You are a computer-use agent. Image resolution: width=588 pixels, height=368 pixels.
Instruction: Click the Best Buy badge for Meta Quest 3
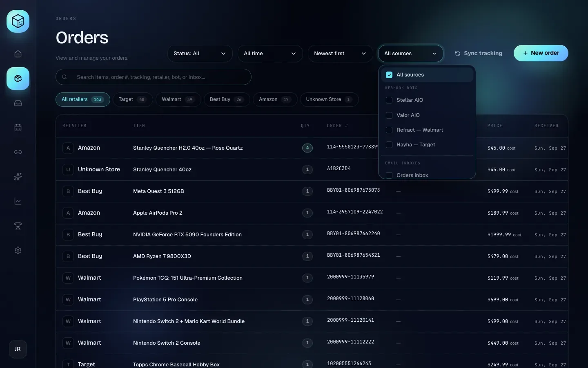coord(68,191)
